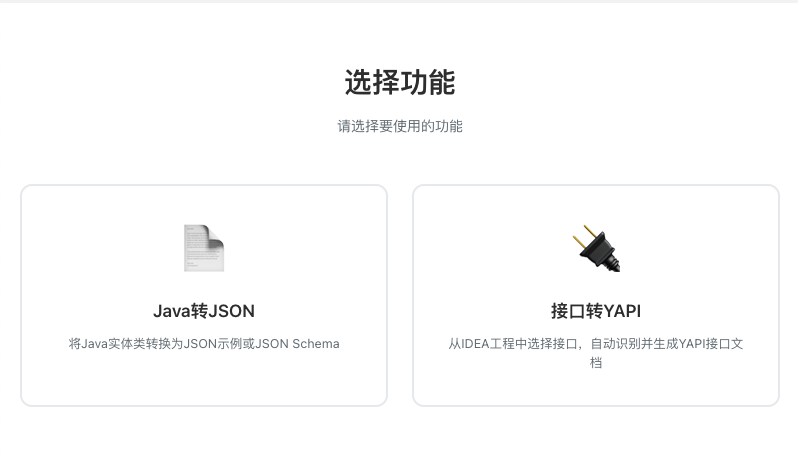Click the black cable end of the plug icon
The image size is (798, 460).
(612, 264)
